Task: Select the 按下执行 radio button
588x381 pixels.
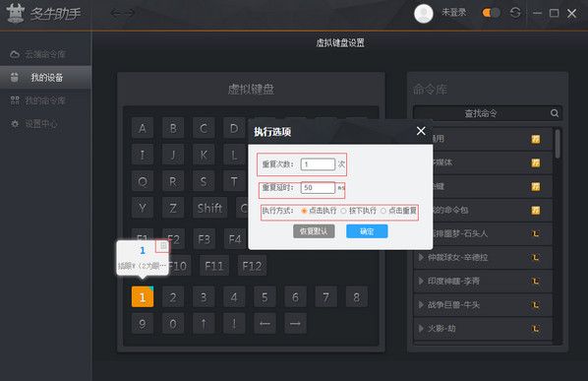Action: pos(343,211)
